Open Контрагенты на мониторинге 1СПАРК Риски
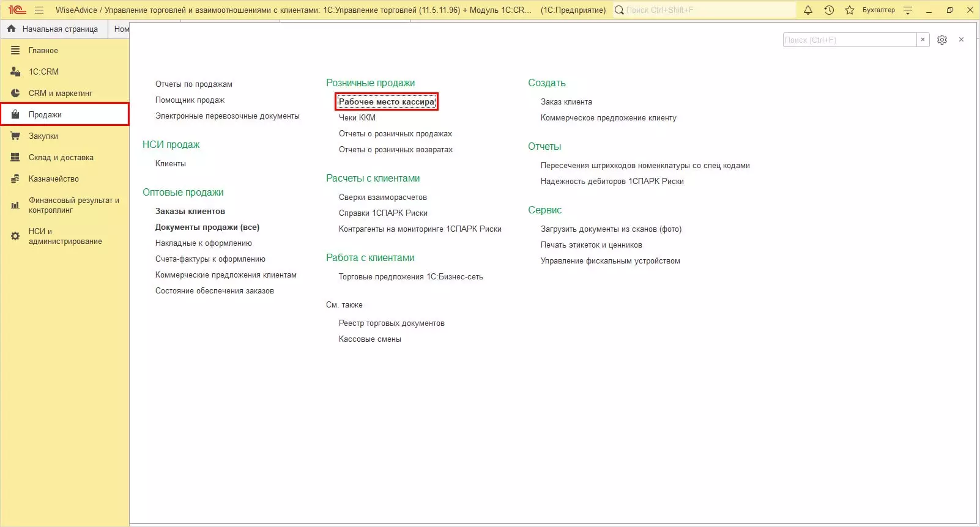Screen dimensions: 980x527 pyautogui.click(x=420, y=229)
